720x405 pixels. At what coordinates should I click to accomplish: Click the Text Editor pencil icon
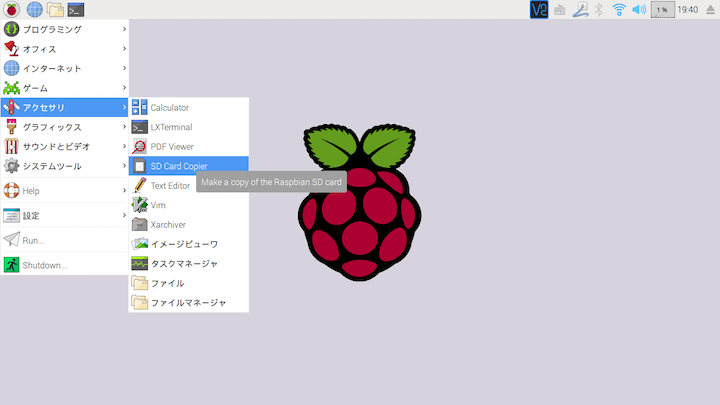click(x=140, y=186)
